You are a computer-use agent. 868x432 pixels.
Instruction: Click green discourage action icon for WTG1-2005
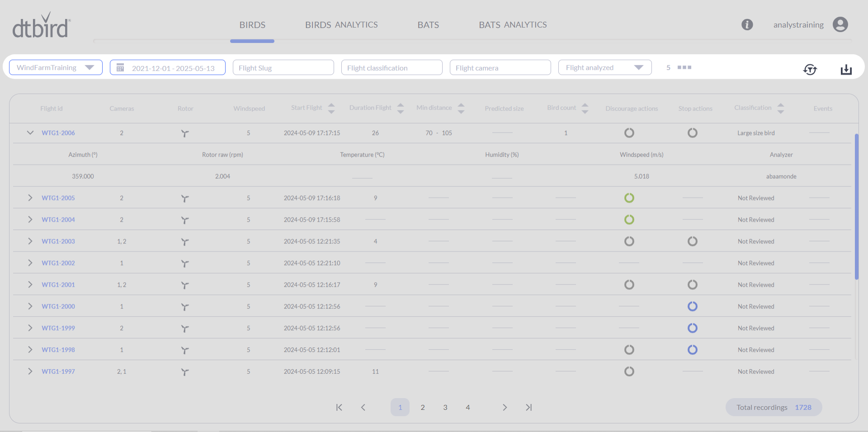tap(629, 198)
